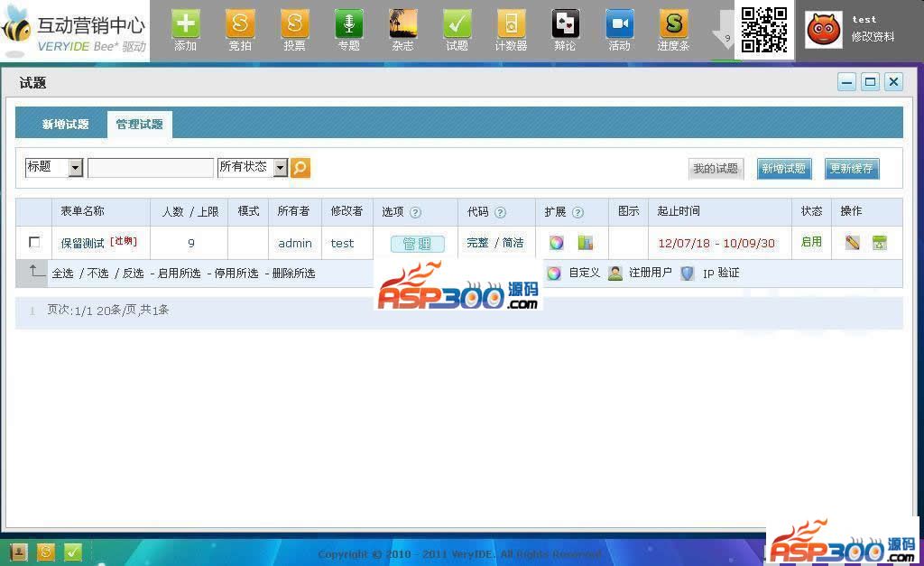Viewport: 924px width, 566px height.
Task: Open the 活动 camera icon
Action: click(x=619, y=24)
